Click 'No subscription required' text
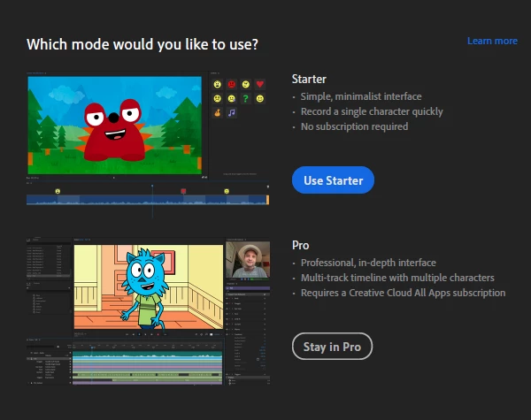 354,126
